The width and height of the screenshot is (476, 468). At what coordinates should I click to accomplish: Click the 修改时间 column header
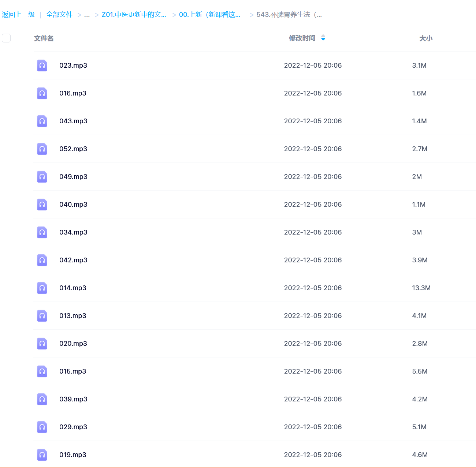[x=302, y=38]
